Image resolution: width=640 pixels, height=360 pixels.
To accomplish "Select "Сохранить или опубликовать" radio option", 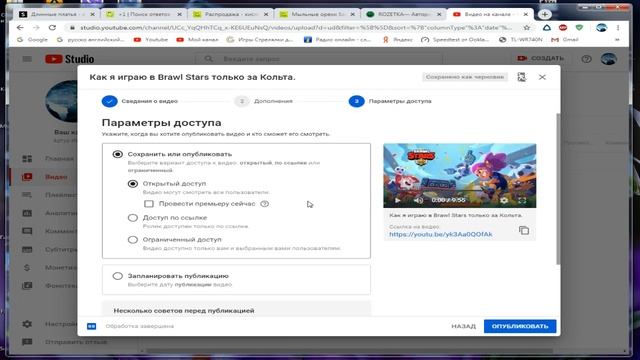I will click(x=118, y=154).
